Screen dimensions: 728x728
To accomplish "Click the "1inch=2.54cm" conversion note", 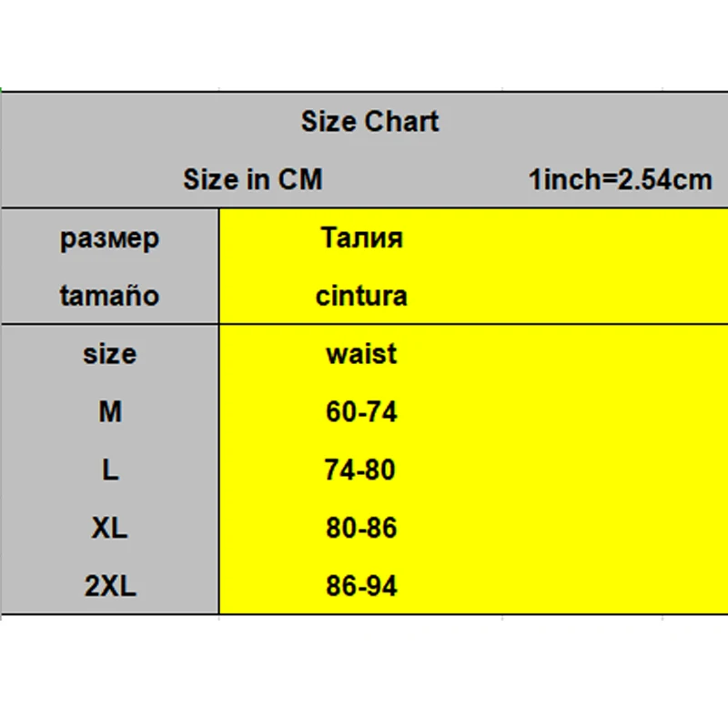I will coord(620,178).
